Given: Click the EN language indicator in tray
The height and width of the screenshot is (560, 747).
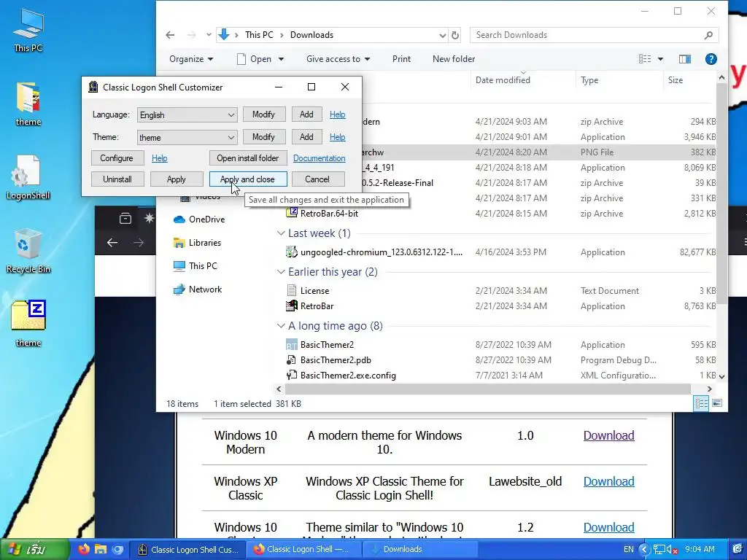Looking at the screenshot, I should click(628, 549).
